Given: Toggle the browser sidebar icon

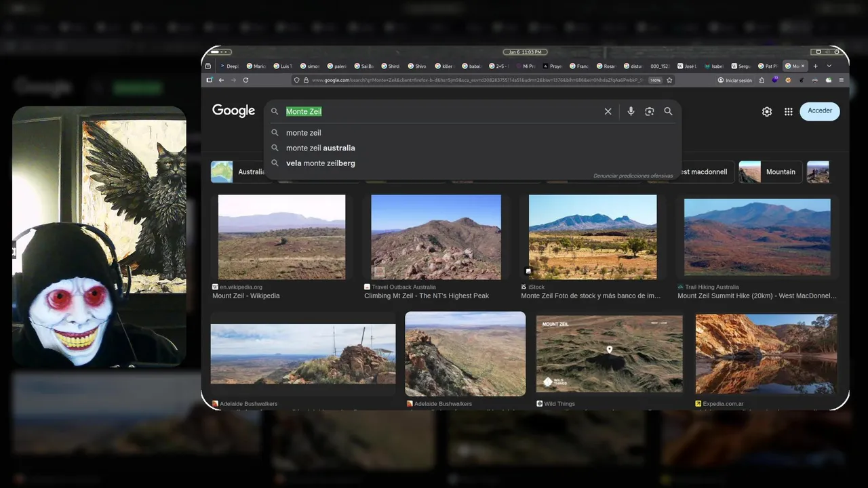Looking at the screenshot, I should [210, 80].
